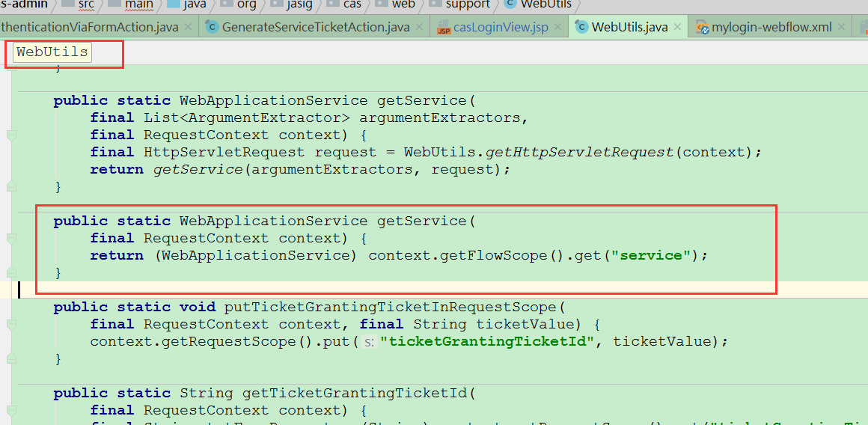Click the HttpServletRequest type declaration
868x425 pixels.
[x=224, y=152]
